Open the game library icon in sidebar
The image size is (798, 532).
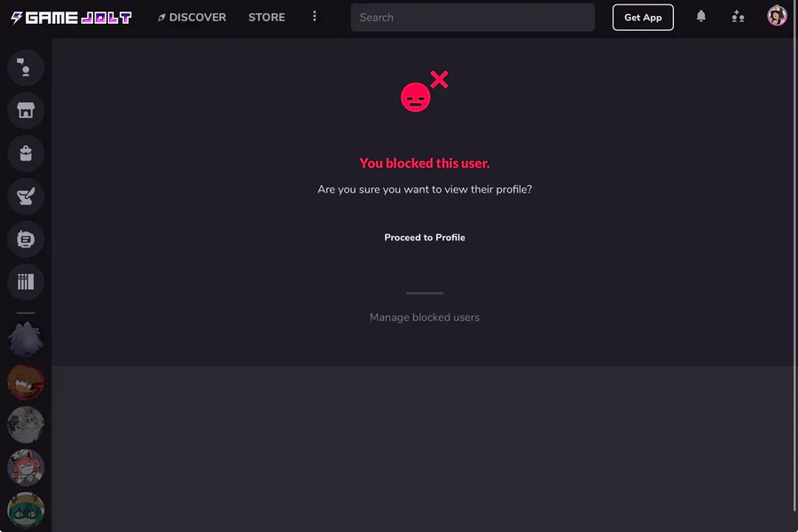tap(26, 282)
